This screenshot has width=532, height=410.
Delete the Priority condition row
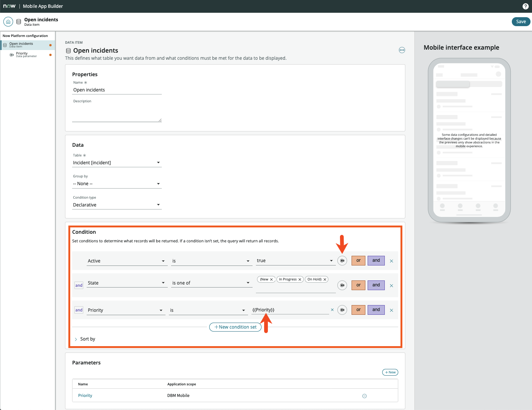392,310
